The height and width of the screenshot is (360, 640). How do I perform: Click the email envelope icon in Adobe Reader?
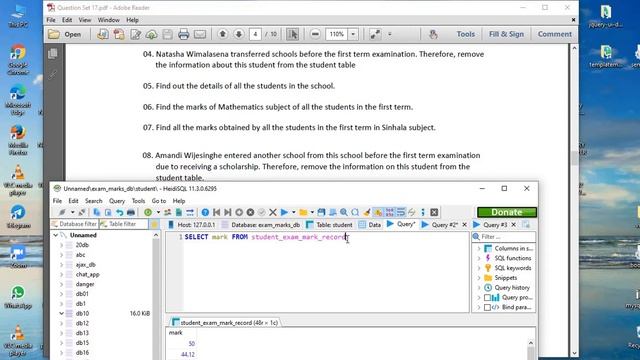point(200,34)
